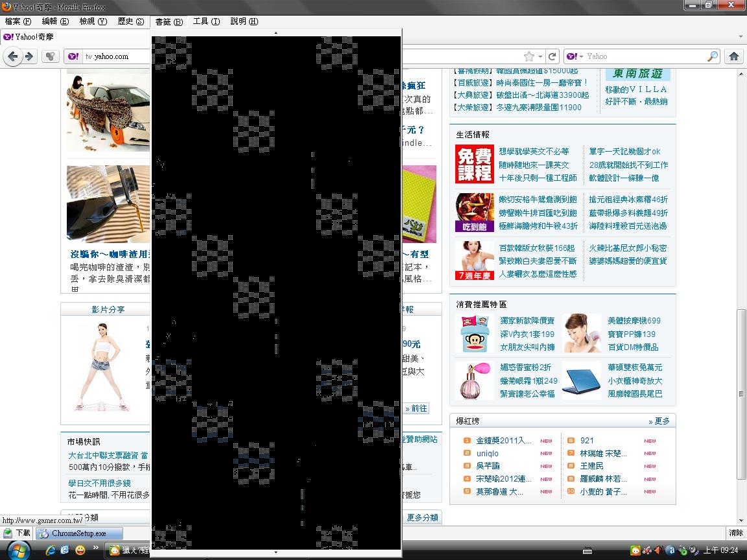Click the 金鐘獎2011 trending link
The width and height of the screenshot is (747, 560).
coord(503,441)
